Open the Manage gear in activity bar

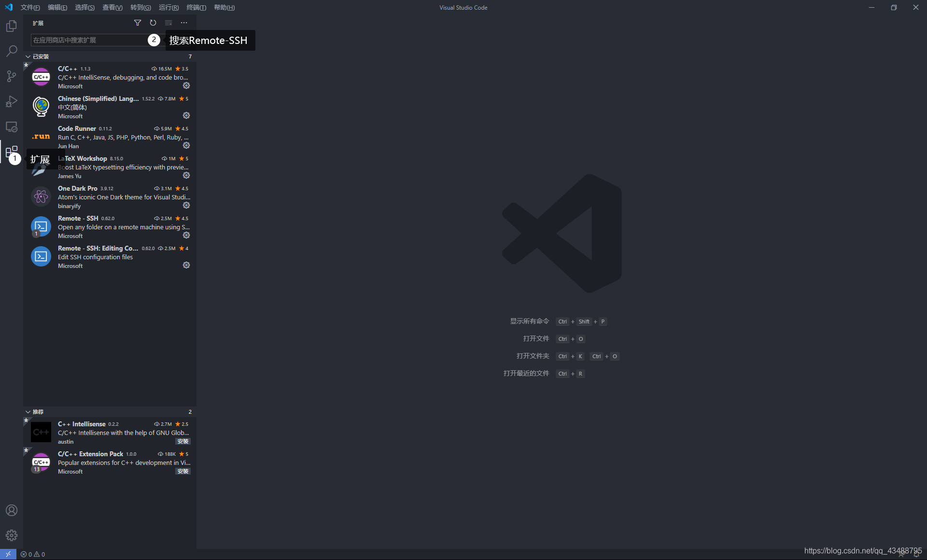pos(12,535)
